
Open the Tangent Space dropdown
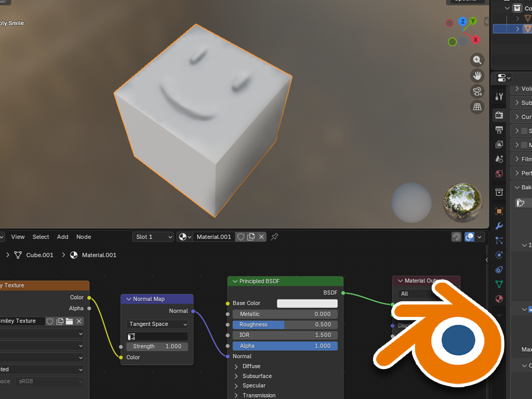pos(157,324)
